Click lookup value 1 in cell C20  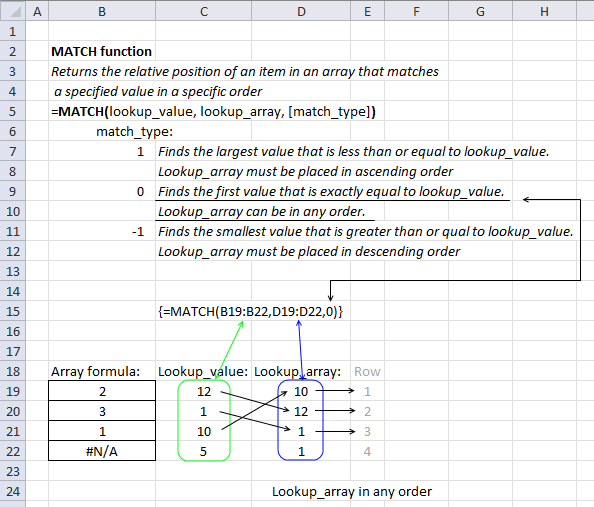pyautogui.click(x=203, y=412)
